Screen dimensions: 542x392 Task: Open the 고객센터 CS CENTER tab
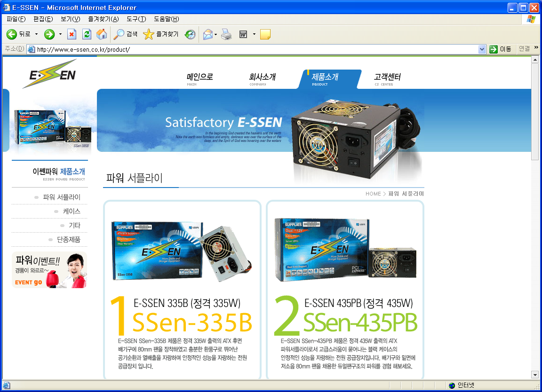coord(387,79)
